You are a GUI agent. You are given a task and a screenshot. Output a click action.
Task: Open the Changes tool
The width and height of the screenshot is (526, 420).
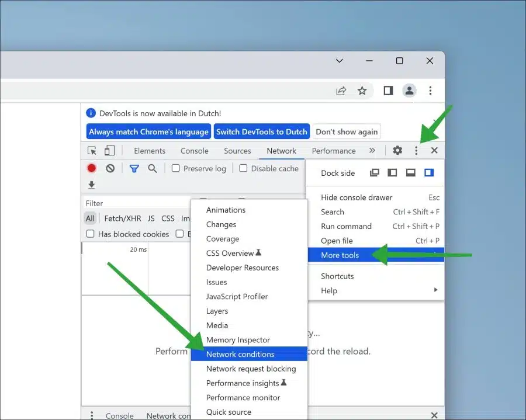[x=249, y=224]
